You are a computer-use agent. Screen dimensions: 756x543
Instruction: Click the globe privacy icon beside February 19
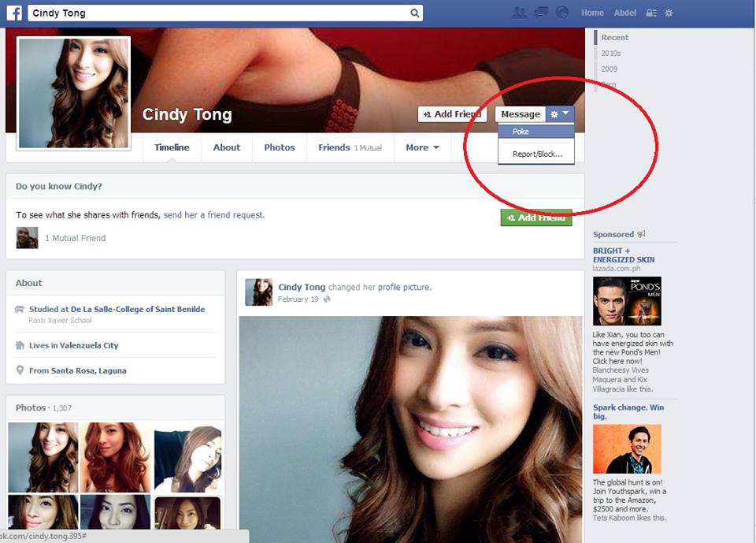coord(327,299)
